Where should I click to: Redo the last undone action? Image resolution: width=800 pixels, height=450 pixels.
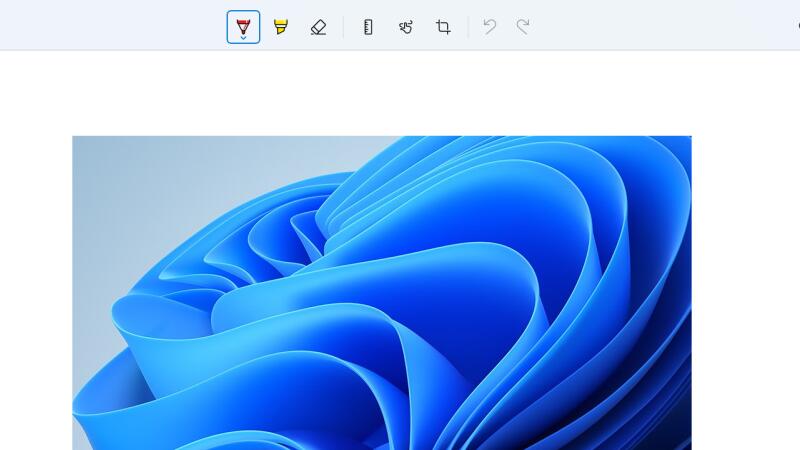(x=522, y=27)
